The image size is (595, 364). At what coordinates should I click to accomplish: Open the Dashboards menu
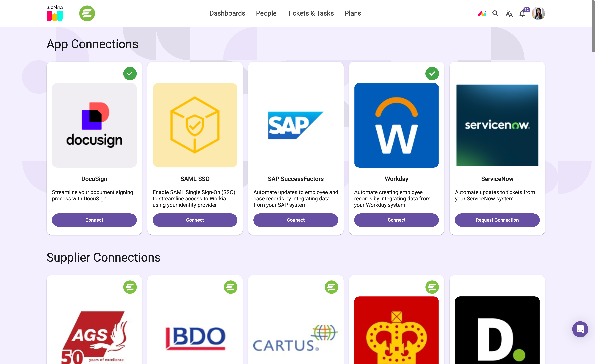[x=227, y=13]
